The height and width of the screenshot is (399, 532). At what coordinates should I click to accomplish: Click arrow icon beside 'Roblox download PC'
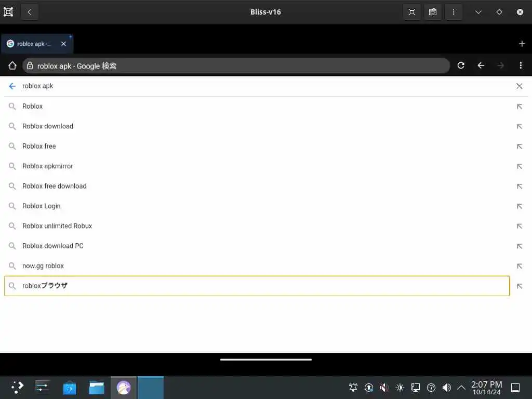519,246
